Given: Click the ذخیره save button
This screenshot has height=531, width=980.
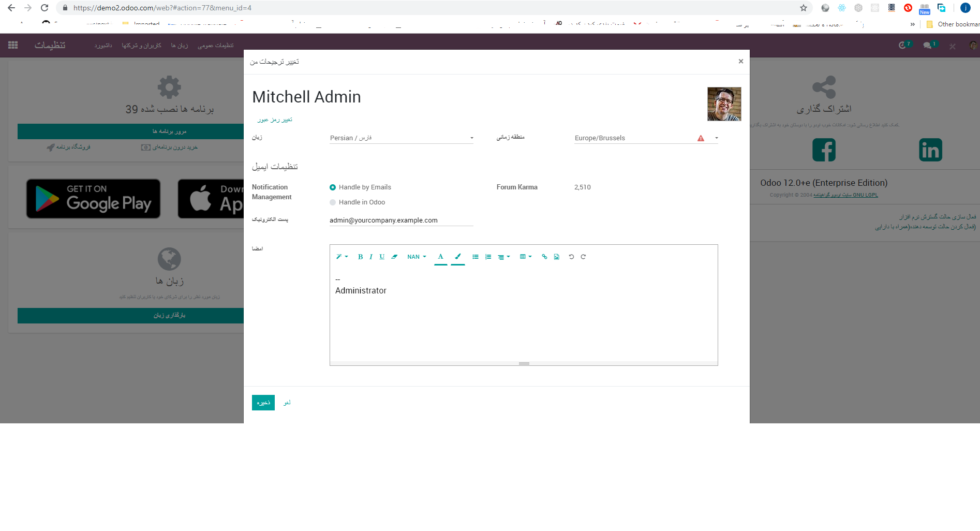Looking at the screenshot, I should point(263,402).
